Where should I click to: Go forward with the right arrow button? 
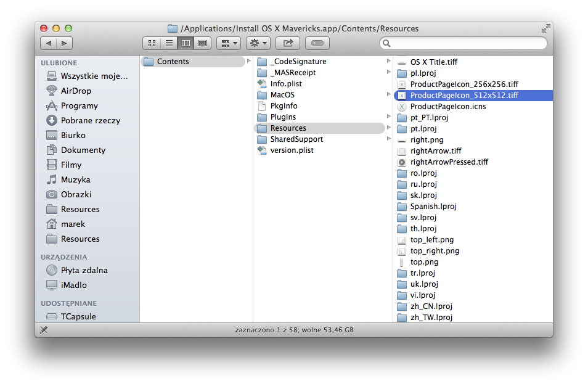64,43
